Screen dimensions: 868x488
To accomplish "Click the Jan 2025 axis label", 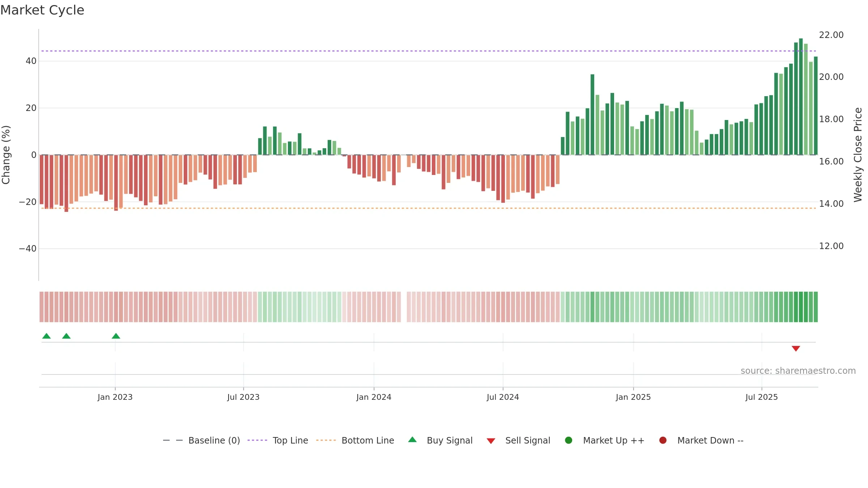I will coord(633,397).
